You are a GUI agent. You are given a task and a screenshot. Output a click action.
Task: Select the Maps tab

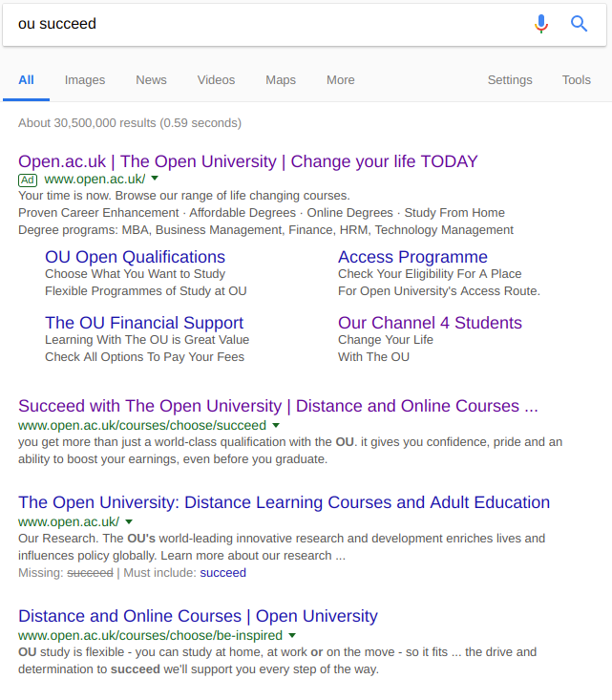(x=281, y=80)
